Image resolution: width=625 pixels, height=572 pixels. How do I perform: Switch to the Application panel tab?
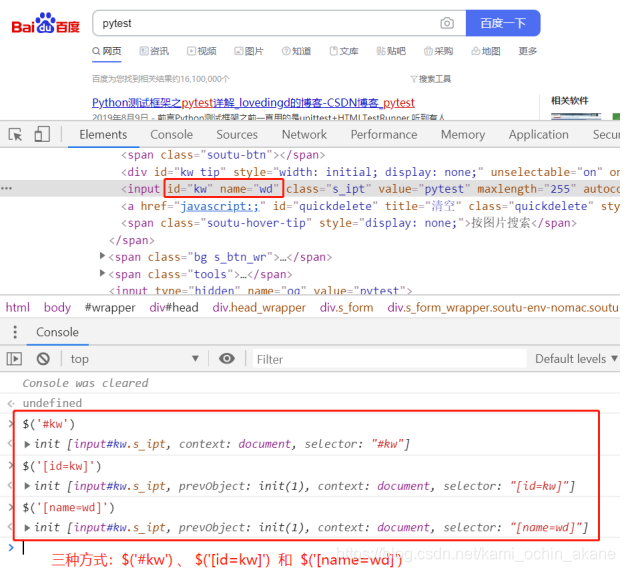coord(539,134)
